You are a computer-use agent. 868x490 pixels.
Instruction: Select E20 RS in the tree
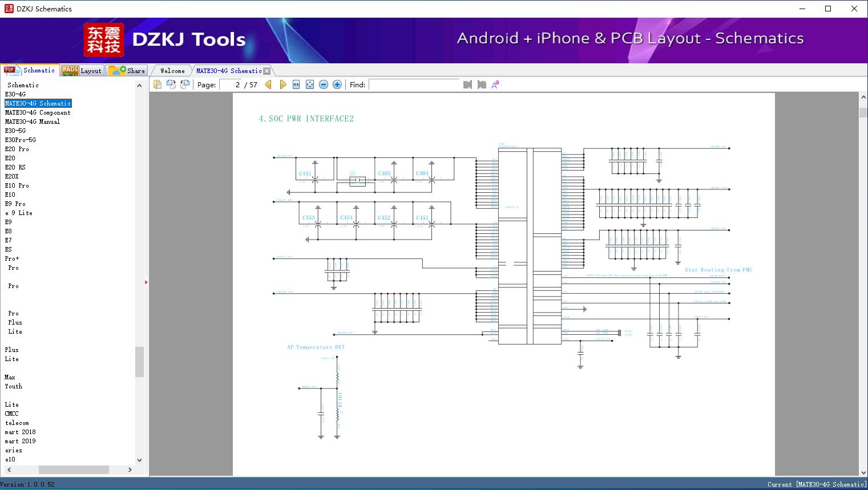(x=15, y=167)
